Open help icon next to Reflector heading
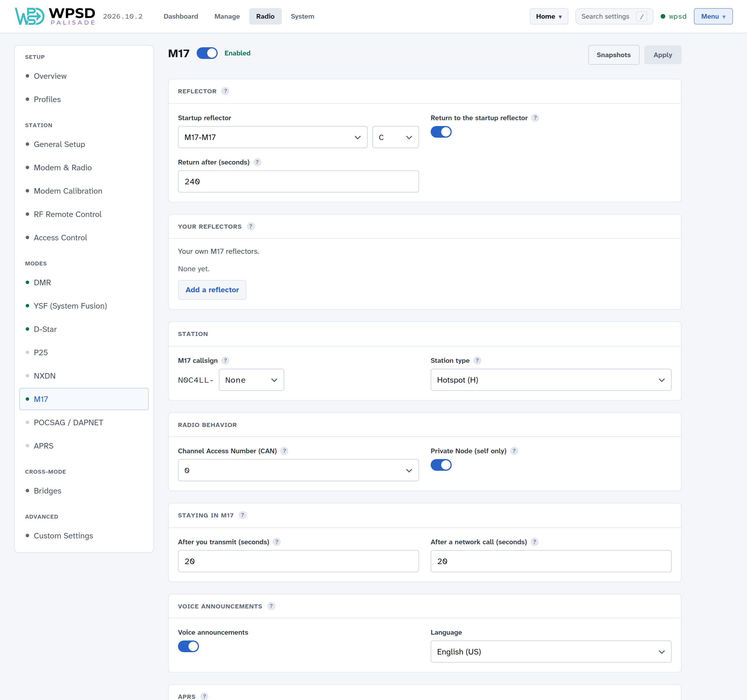The image size is (747, 700). [225, 91]
